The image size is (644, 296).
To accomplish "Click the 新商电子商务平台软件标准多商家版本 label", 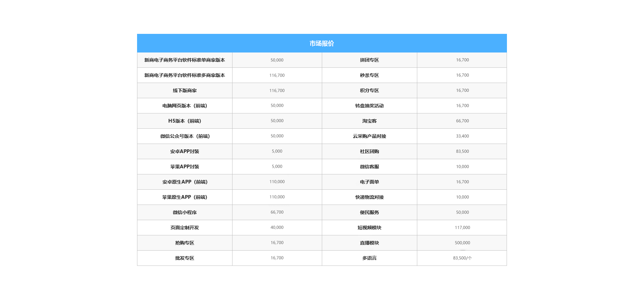I will click(x=184, y=75).
